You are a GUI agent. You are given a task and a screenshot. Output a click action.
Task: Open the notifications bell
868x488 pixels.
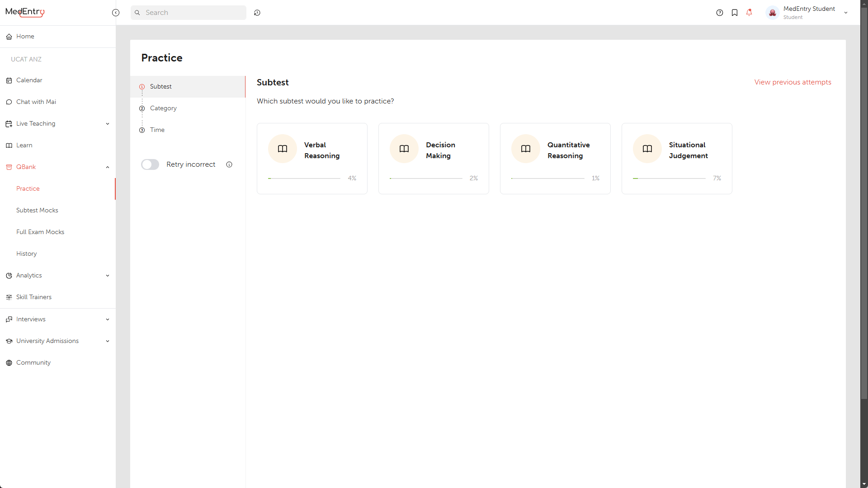tap(749, 12)
